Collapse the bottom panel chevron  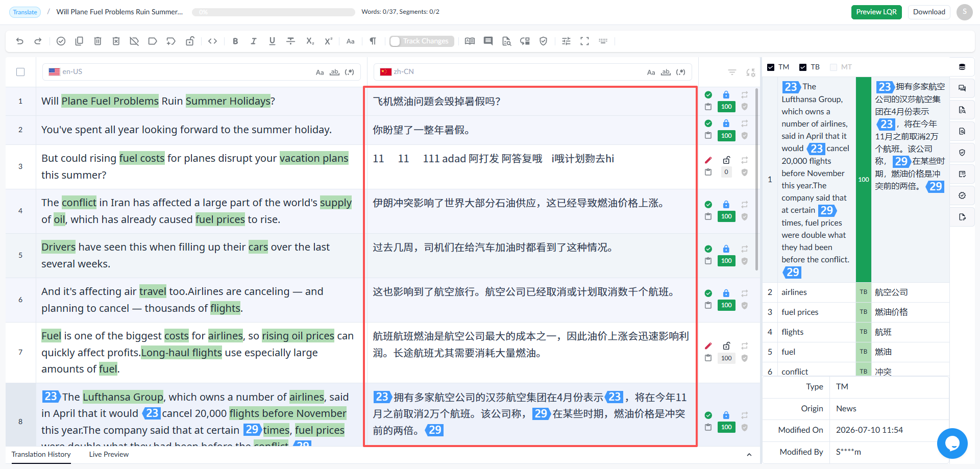[749, 455]
